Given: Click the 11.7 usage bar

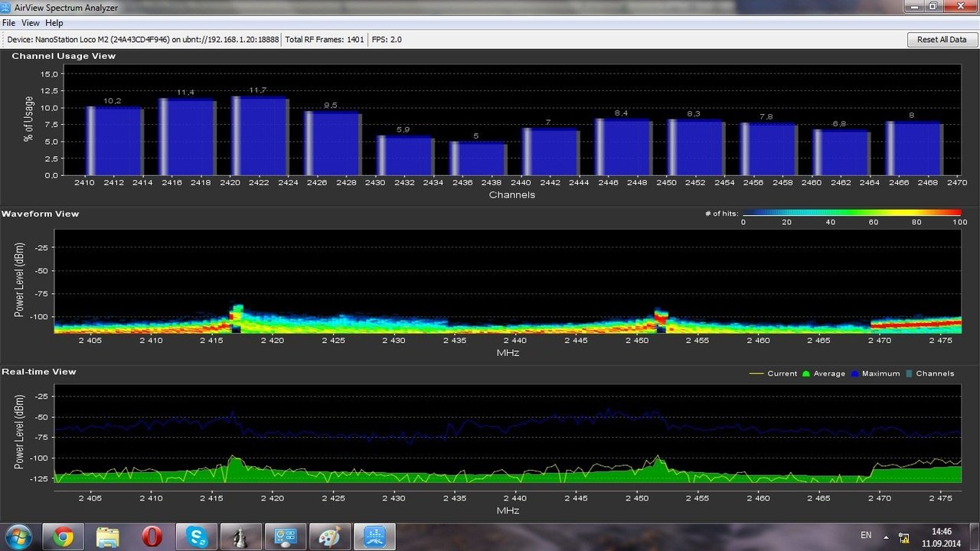Looking at the screenshot, I should click(x=260, y=135).
